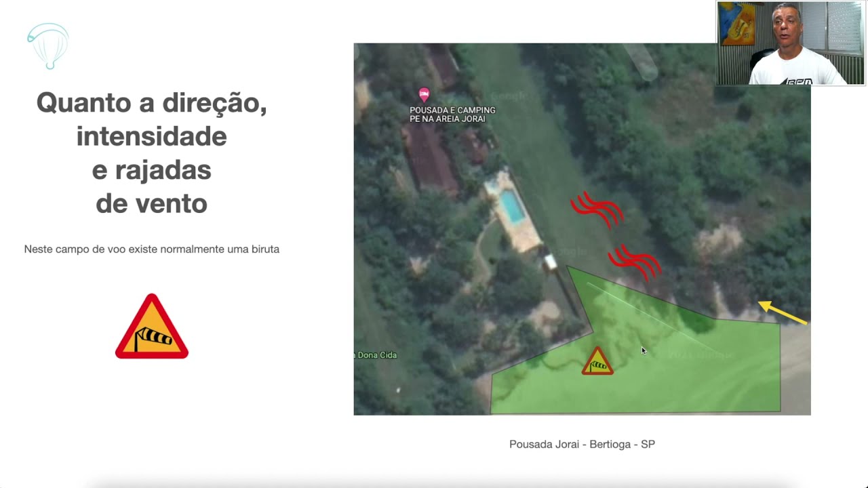
Task: Click the windsock sign on the map
Action: tap(597, 361)
